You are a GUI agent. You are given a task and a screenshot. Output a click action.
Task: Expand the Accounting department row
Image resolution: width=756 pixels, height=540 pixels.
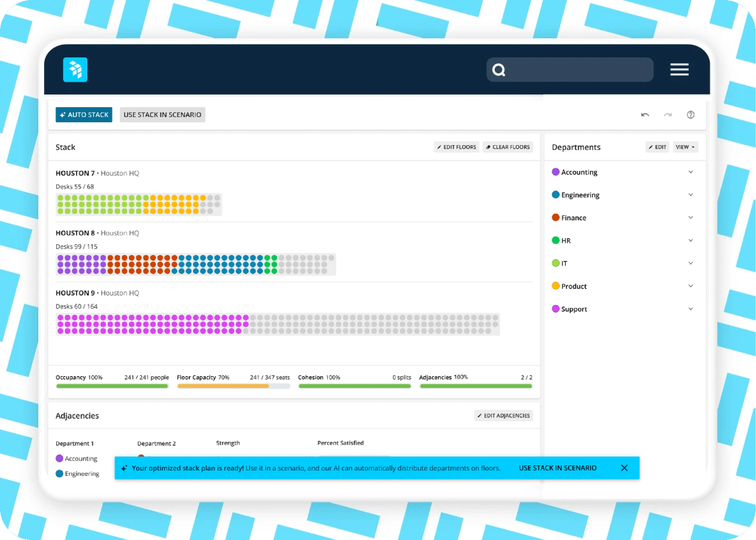point(691,172)
